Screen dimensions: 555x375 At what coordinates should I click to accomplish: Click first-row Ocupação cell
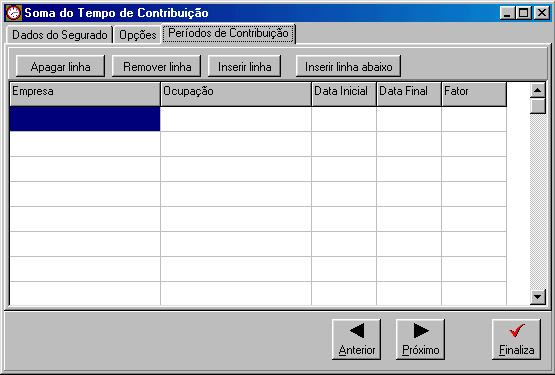[236, 119]
